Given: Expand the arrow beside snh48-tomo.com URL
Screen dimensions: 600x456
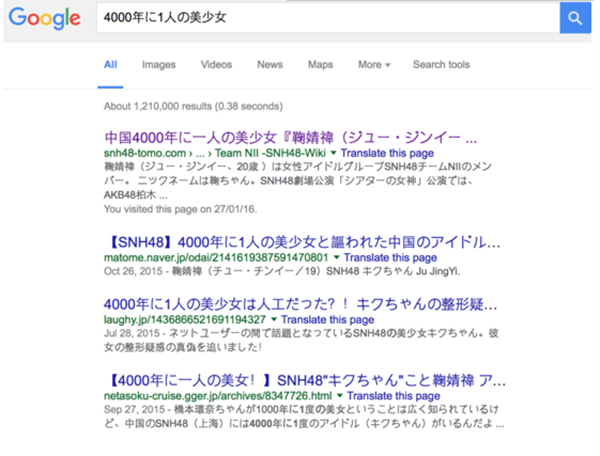Looking at the screenshot, I should 333,153.
